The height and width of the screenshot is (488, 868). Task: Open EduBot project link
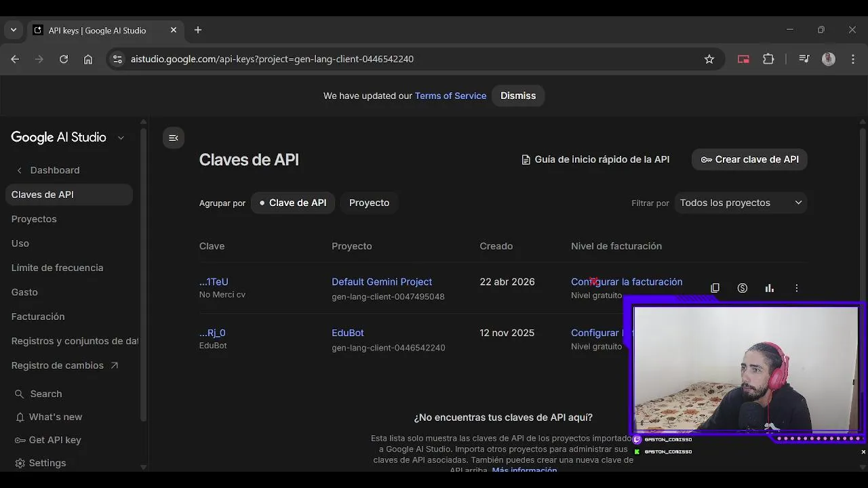coord(348,333)
